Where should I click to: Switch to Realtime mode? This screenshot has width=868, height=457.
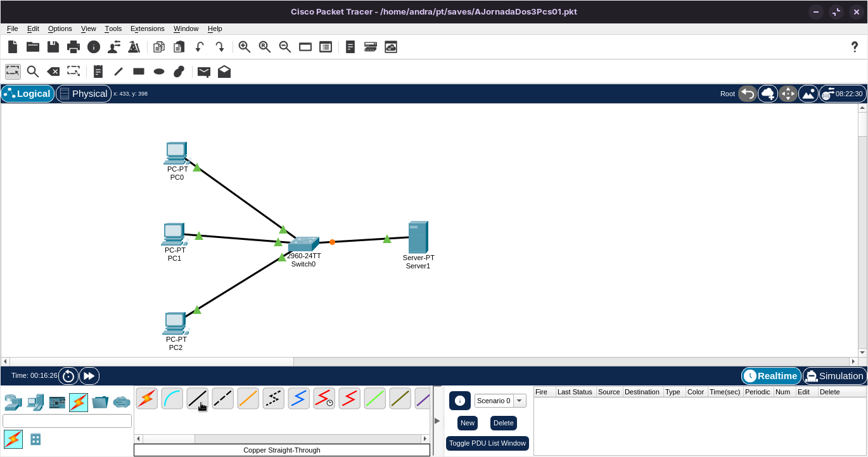coord(771,376)
